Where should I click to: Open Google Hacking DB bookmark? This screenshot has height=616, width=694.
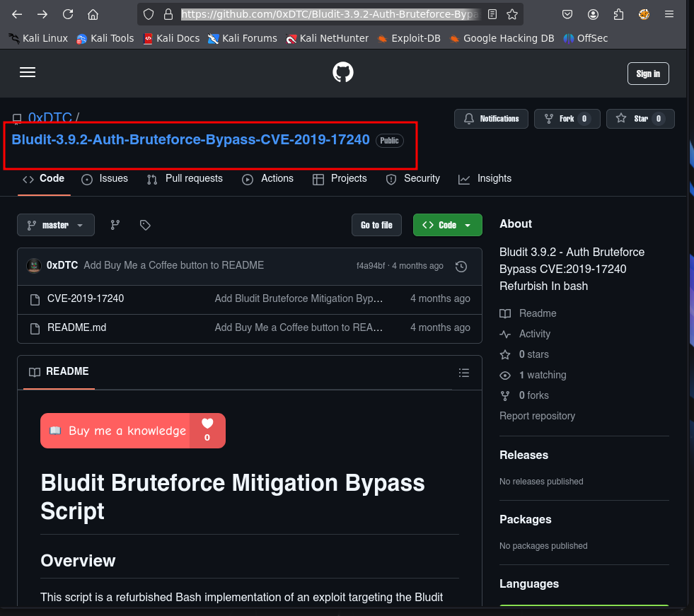coord(502,38)
